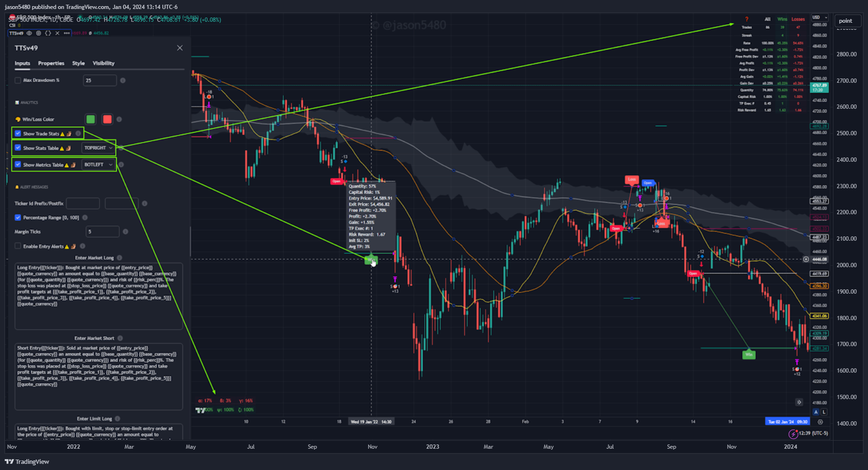The height and width of the screenshot is (470, 868).
Task: Uncheck Show Metrics Table checkbox
Action: click(x=18, y=165)
